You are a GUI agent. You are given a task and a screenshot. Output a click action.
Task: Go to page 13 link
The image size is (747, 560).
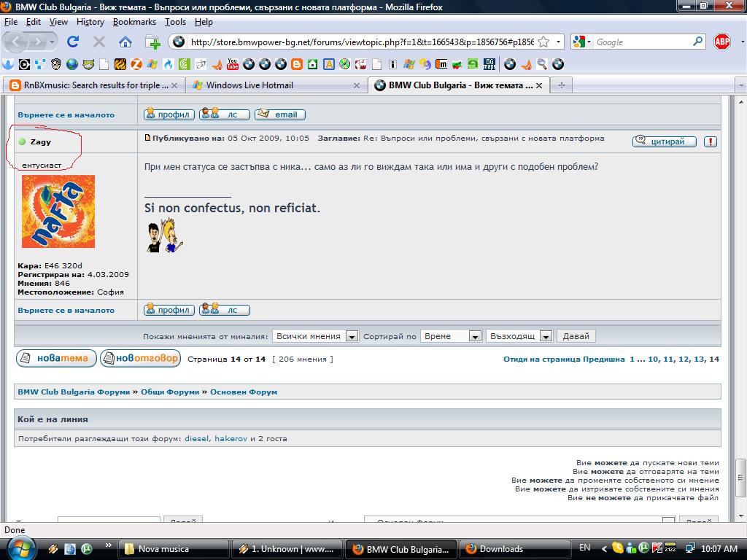tap(700, 359)
